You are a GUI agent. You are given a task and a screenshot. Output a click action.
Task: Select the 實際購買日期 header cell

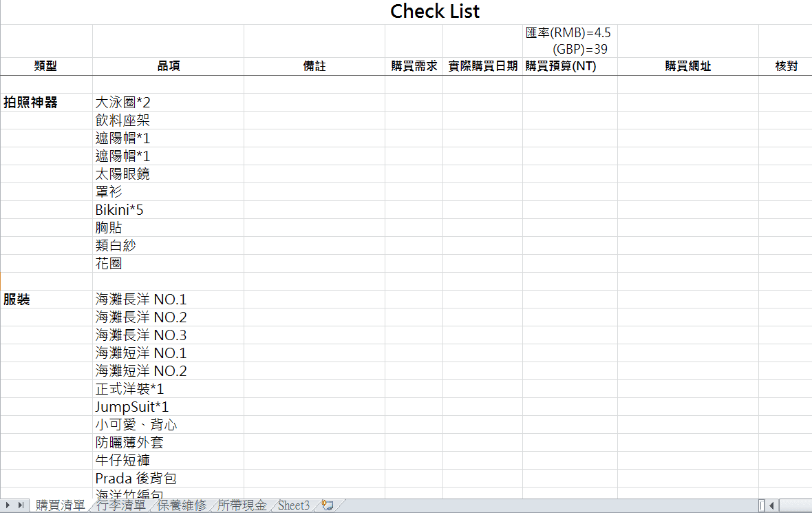[x=482, y=66]
